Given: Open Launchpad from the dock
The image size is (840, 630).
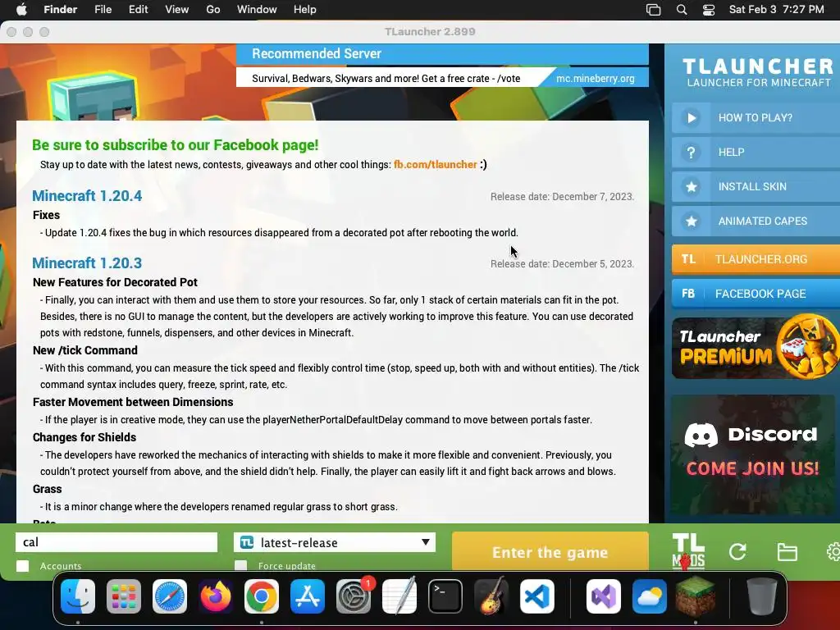Looking at the screenshot, I should click(124, 596).
